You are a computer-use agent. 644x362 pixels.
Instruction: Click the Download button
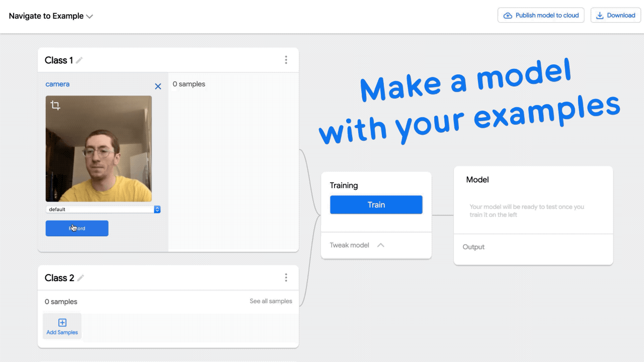[x=615, y=15]
